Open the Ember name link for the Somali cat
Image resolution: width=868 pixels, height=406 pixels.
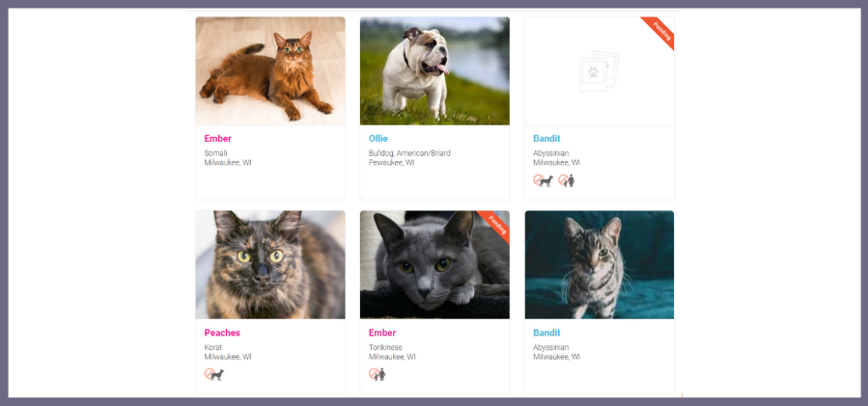(217, 138)
